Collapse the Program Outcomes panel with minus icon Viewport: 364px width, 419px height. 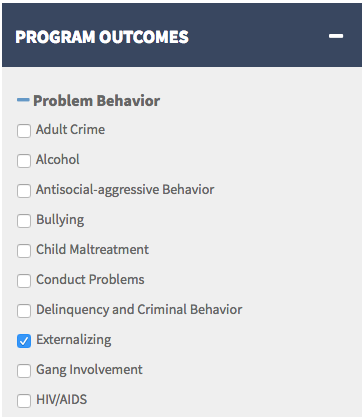[x=336, y=36]
